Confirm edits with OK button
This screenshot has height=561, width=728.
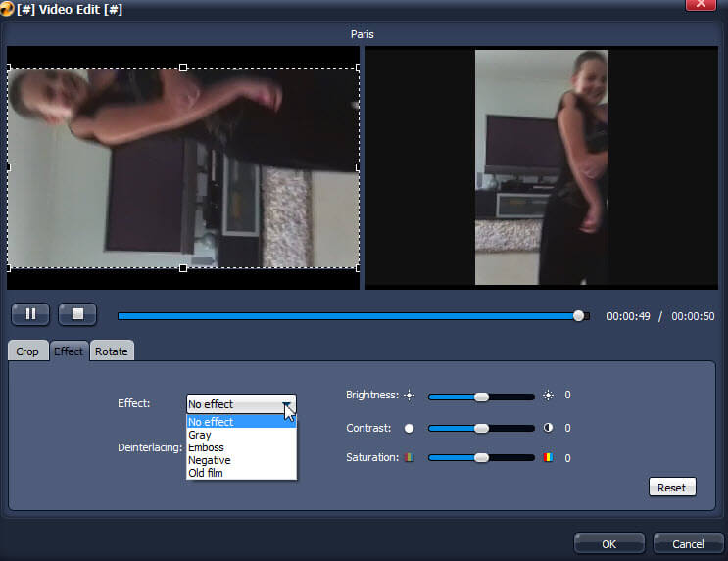pos(609,543)
